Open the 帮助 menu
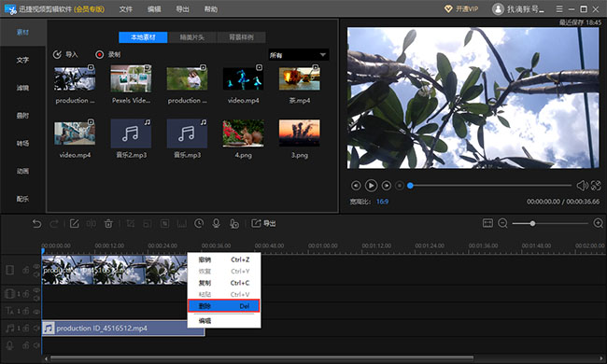 (x=211, y=9)
